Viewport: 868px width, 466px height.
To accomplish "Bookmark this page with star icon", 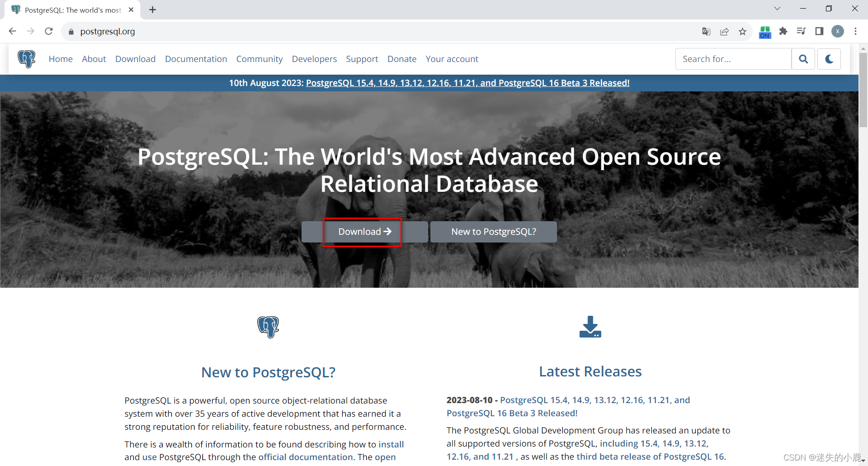I will (x=742, y=31).
